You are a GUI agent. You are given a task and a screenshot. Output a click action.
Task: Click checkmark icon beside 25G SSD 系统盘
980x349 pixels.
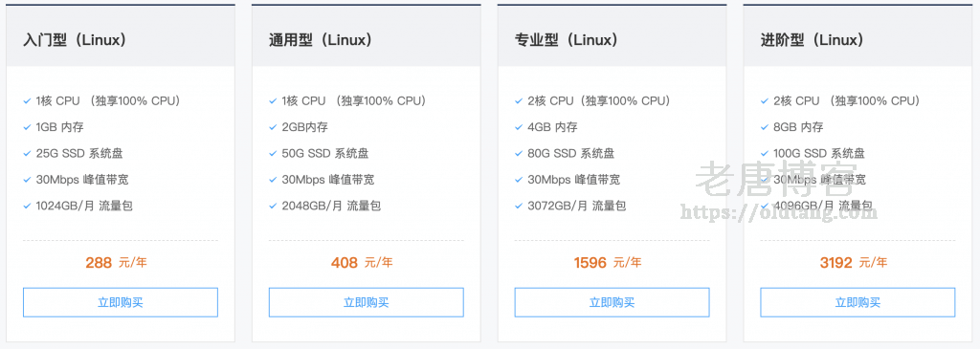tap(27, 154)
